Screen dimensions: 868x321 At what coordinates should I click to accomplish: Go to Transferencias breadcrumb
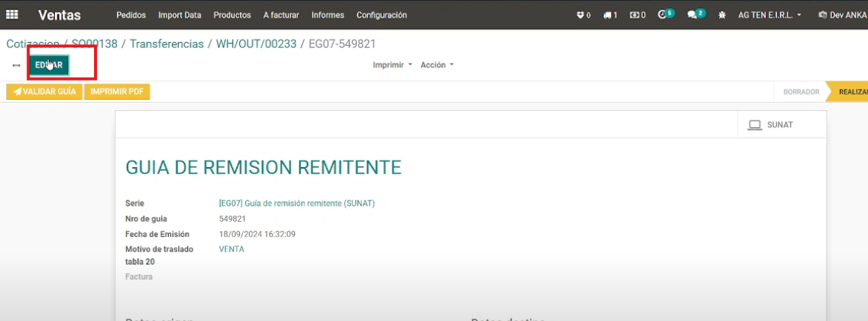click(x=167, y=44)
